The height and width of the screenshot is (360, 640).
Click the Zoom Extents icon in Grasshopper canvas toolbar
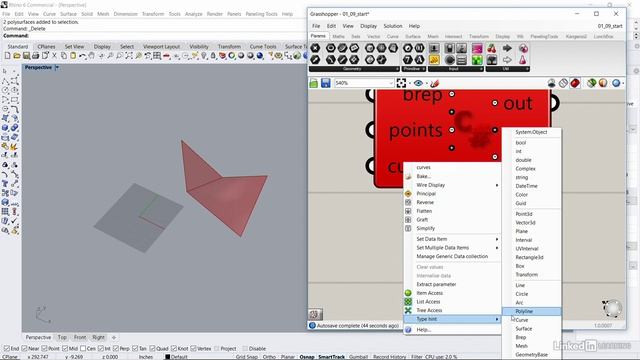[x=401, y=83]
